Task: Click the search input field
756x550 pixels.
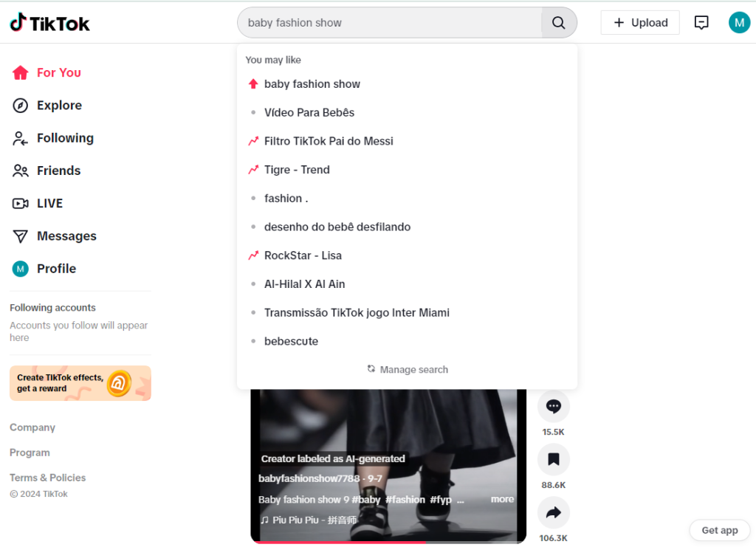Action: pyautogui.click(x=391, y=23)
